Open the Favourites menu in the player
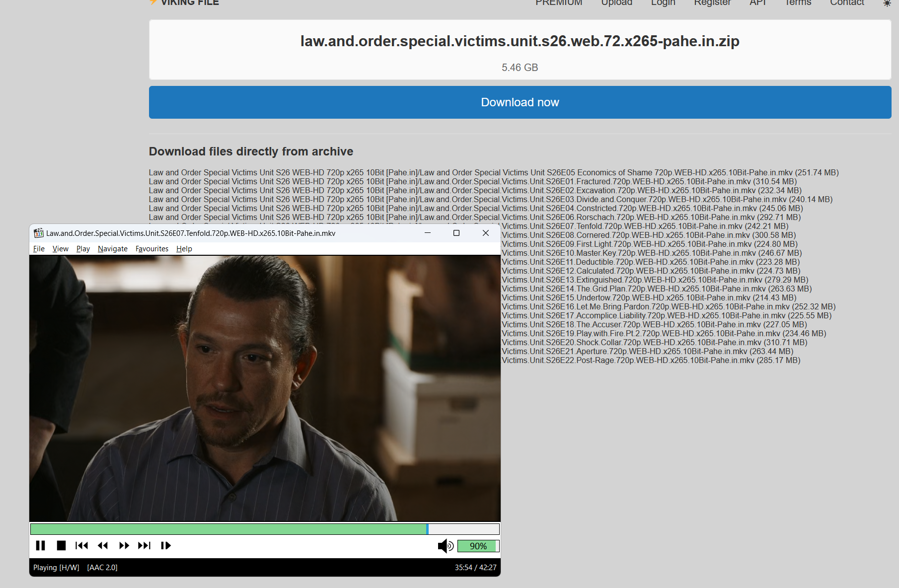This screenshot has height=588, width=899. pos(152,249)
